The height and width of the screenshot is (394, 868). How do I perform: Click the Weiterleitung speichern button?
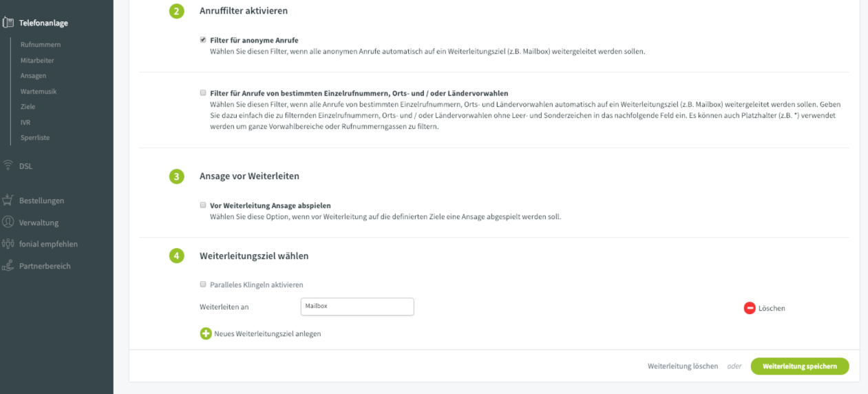click(800, 366)
